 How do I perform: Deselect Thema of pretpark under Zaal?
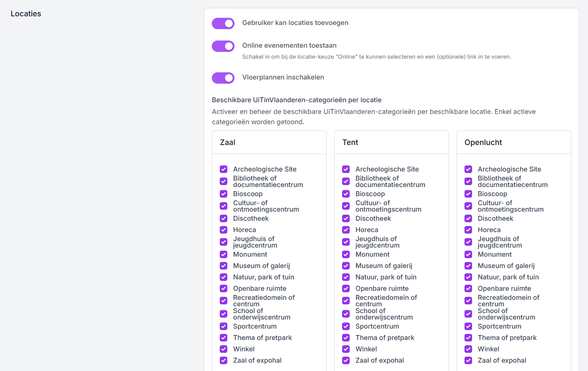click(224, 338)
